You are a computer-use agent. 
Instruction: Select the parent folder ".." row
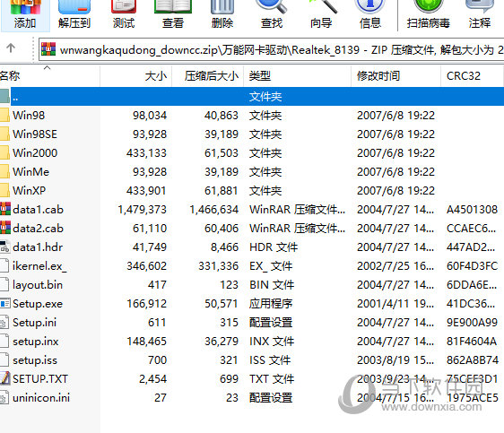pos(252,96)
